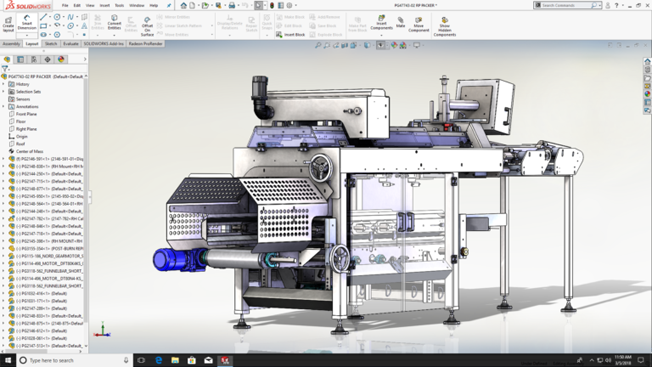652x367 pixels.
Task: Choose Offset On Surface tool
Action: [x=147, y=26]
